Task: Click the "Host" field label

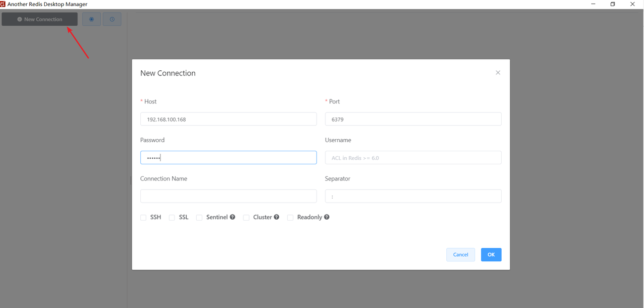Action: [x=150, y=101]
